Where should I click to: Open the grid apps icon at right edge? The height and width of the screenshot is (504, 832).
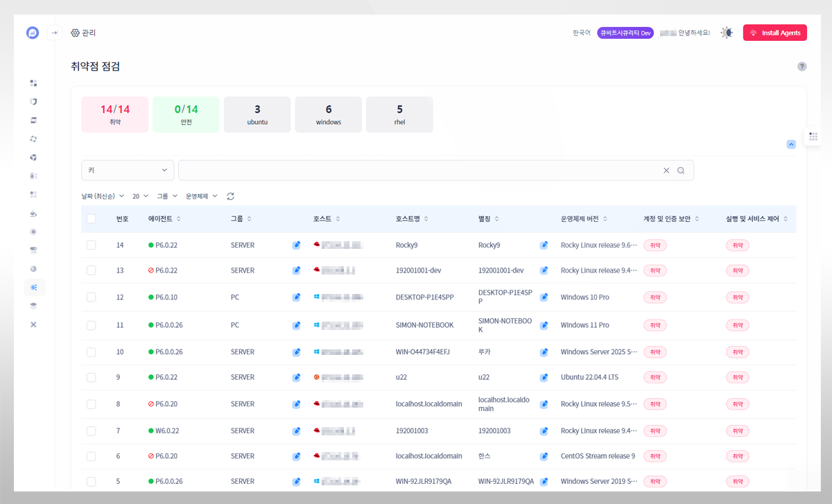point(813,137)
